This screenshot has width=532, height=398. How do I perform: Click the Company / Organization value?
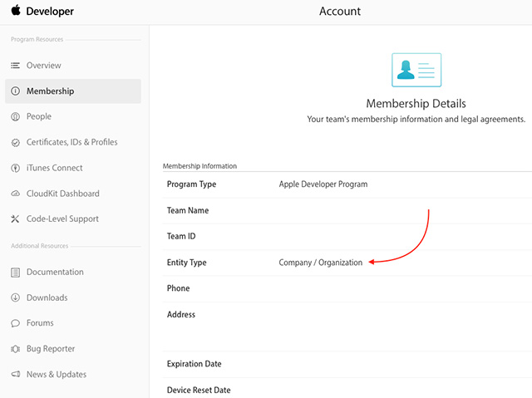(x=321, y=263)
